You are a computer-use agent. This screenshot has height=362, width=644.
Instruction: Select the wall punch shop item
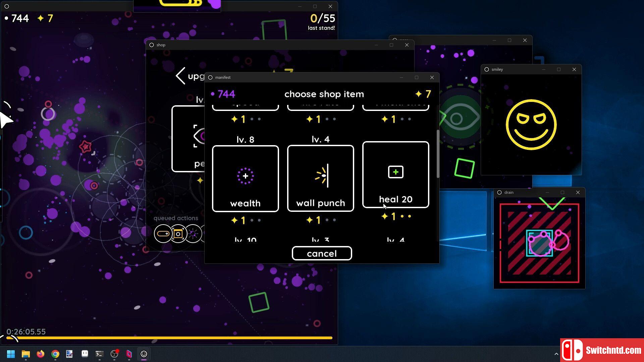(x=321, y=176)
